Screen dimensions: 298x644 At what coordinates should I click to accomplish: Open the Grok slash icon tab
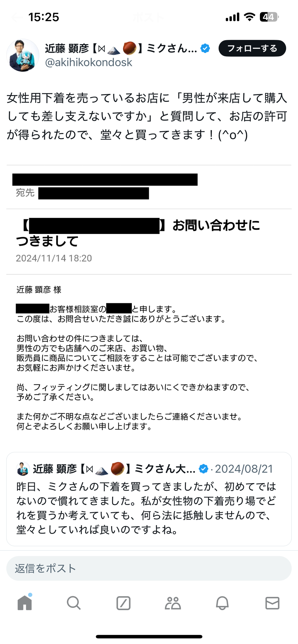(123, 603)
